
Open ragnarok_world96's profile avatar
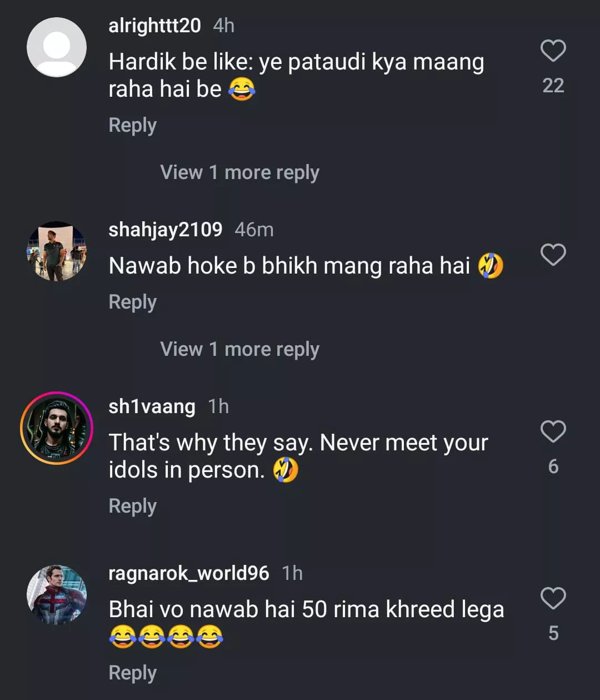57,595
